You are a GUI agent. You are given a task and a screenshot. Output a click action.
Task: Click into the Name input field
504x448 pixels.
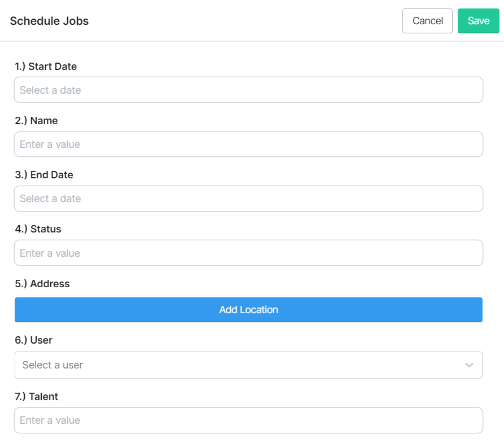[x=248, y=144]
